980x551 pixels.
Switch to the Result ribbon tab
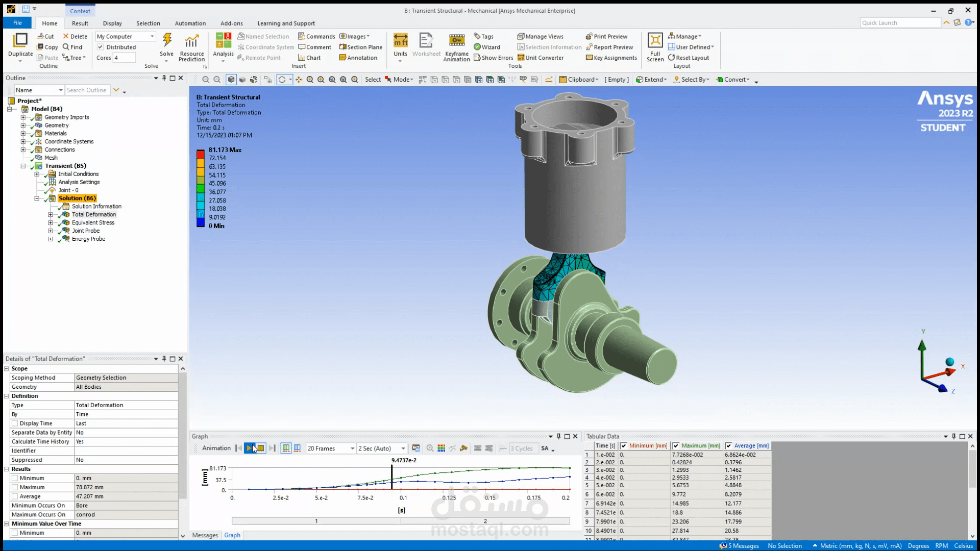[80, 23]
